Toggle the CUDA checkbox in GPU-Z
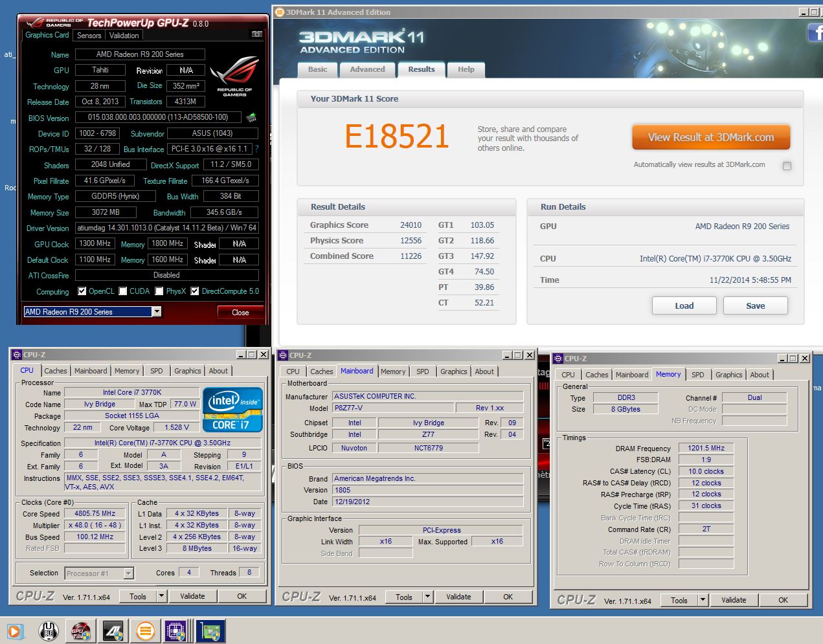This screenshot has height=644, width=823. [x=122, y=291]
